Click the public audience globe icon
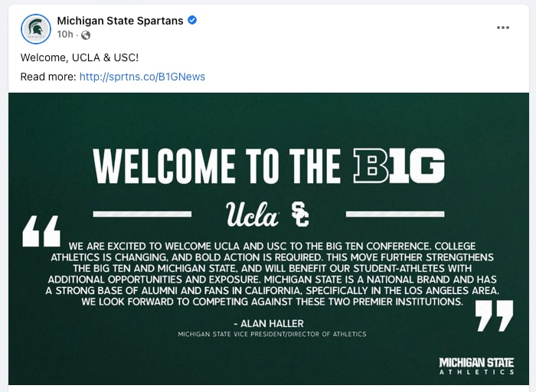 click(x=86, y=35)
